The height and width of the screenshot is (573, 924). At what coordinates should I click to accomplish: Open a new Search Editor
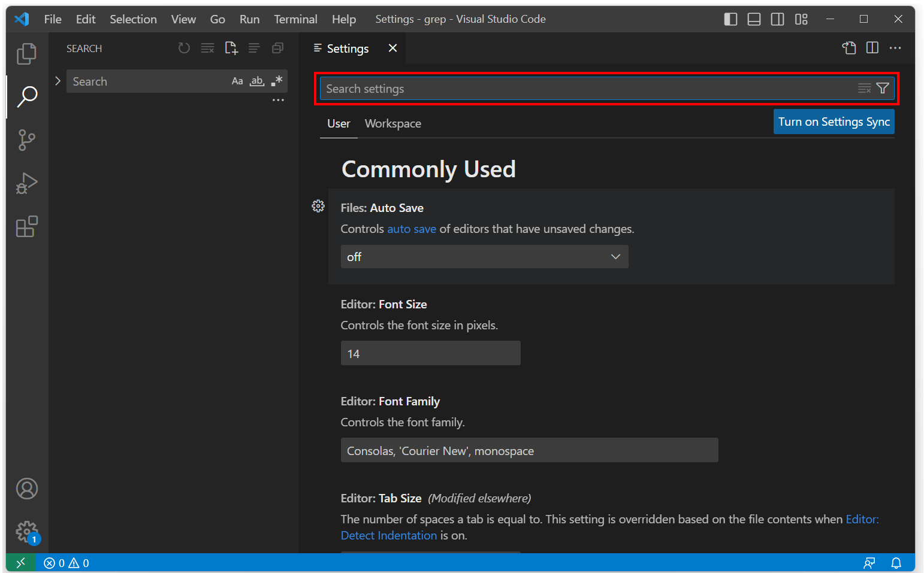(231, 48)
